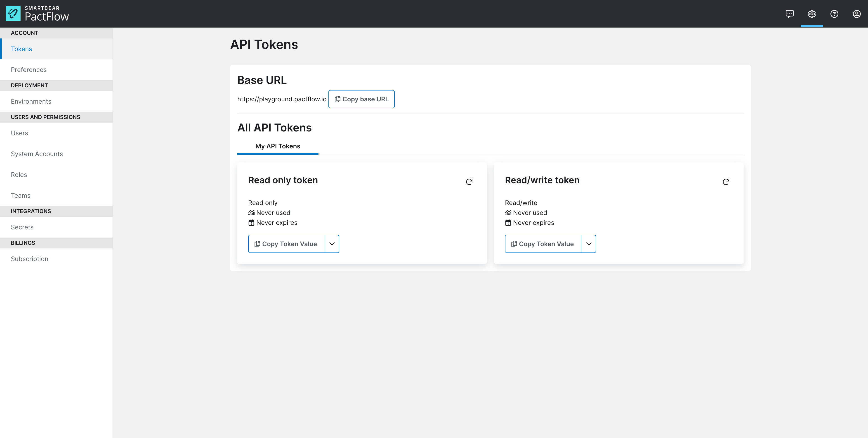
Task: Click Copy base URL button
Action: point(361,99)
